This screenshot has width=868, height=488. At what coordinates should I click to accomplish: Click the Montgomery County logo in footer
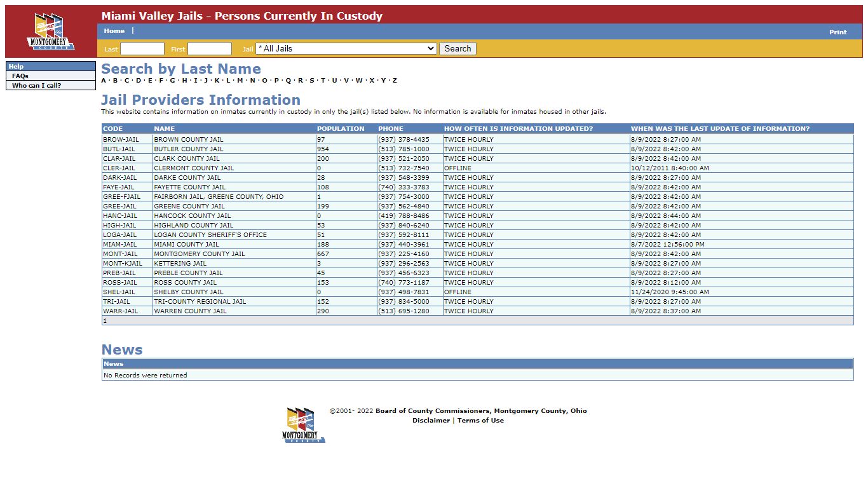pyautogui.click(x=304, y=425)
